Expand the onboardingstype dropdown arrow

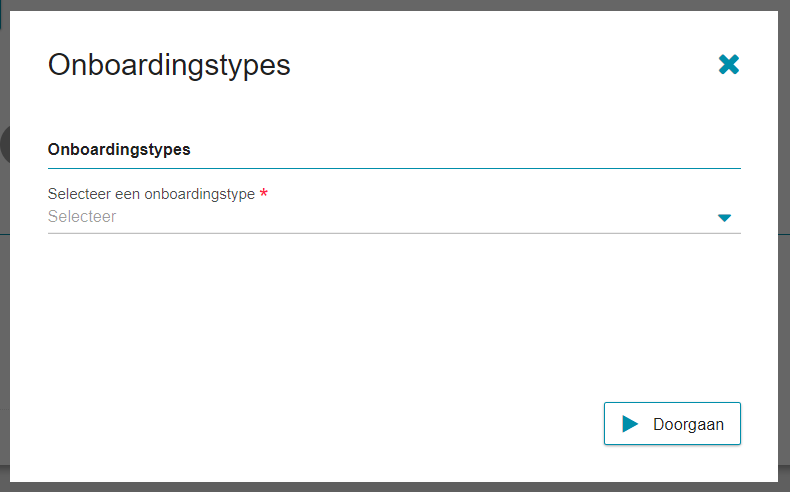pos(724,218)
